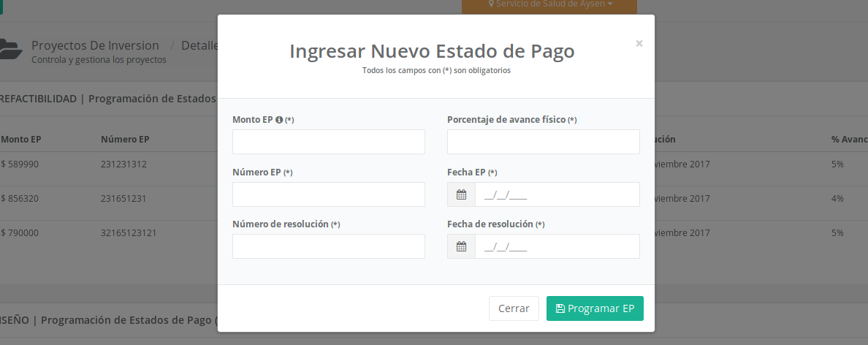Screen dimensions: 868x345
Task: Select the Número EP text box
Action: point(328,194)
